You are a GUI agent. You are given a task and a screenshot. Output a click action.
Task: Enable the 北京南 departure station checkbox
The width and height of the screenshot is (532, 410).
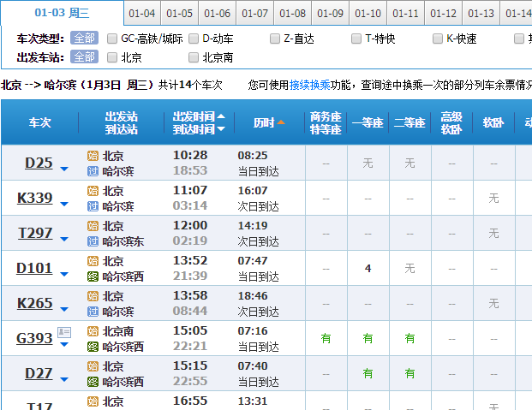coord(194,57)
